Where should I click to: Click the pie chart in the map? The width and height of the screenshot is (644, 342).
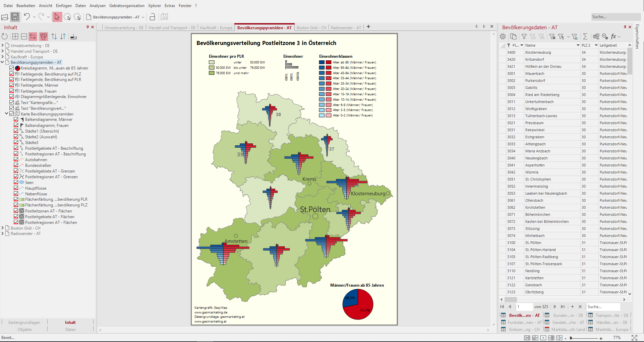[x=358, y=304]
